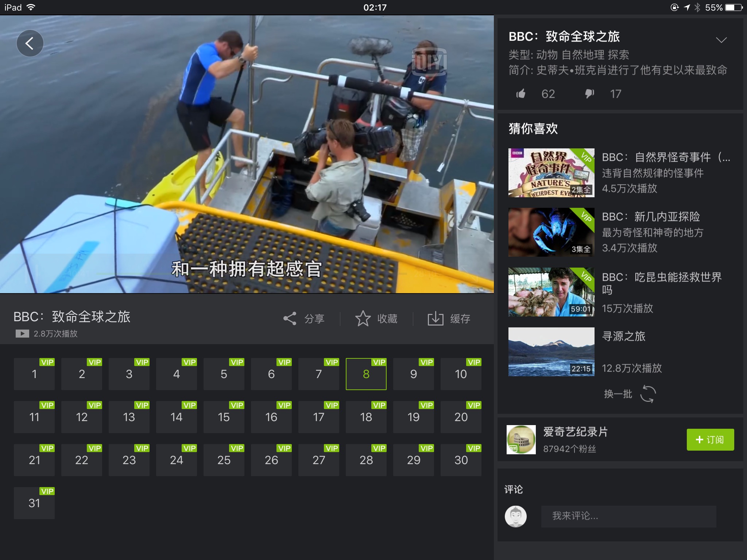Tap the back arrow on video
This screenshot has width=747, height=560.
30,43
